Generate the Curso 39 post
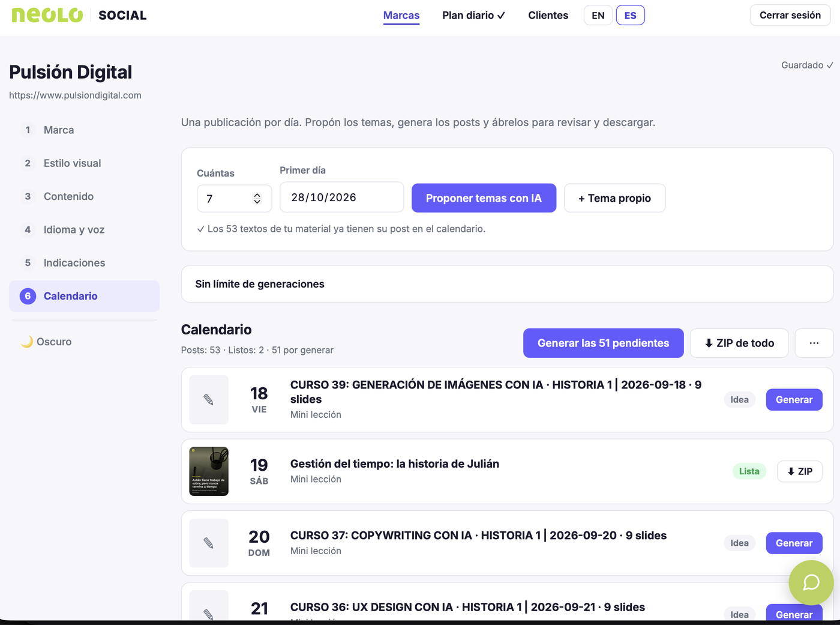840x625 pixels. [x=794, y=400]
